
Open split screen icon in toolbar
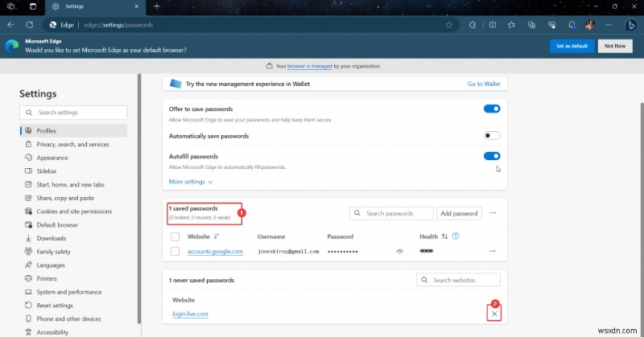pyautogui.click(x=493, y=25)
